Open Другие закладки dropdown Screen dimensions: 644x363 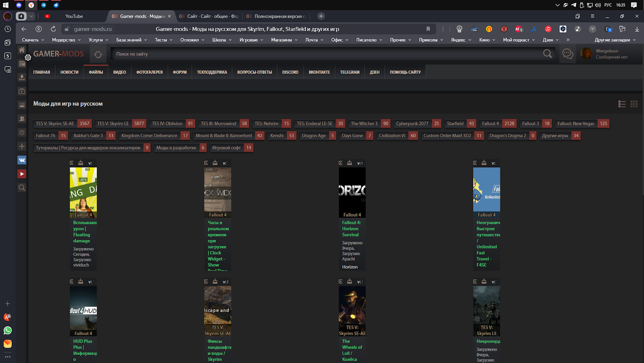[x=615, y=40]
